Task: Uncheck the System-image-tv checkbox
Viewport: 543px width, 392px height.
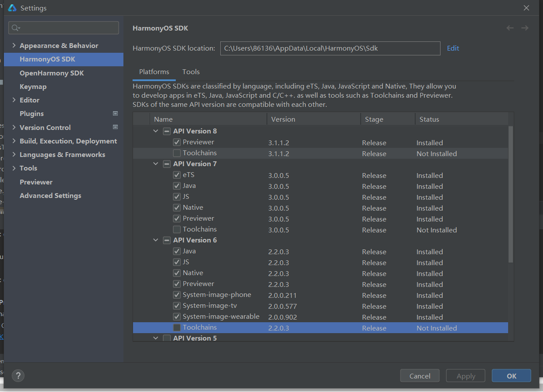Action: [177, 306]
